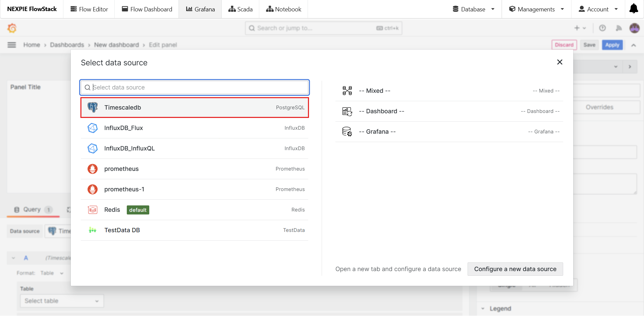Choose the InfluxDB_InfluxQL data source
This screenshot has height=316, width=644.
(195, 148)
